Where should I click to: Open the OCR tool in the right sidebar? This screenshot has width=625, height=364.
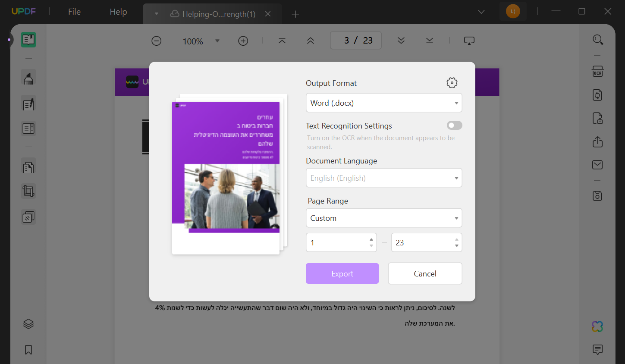[x=597, y=71]
